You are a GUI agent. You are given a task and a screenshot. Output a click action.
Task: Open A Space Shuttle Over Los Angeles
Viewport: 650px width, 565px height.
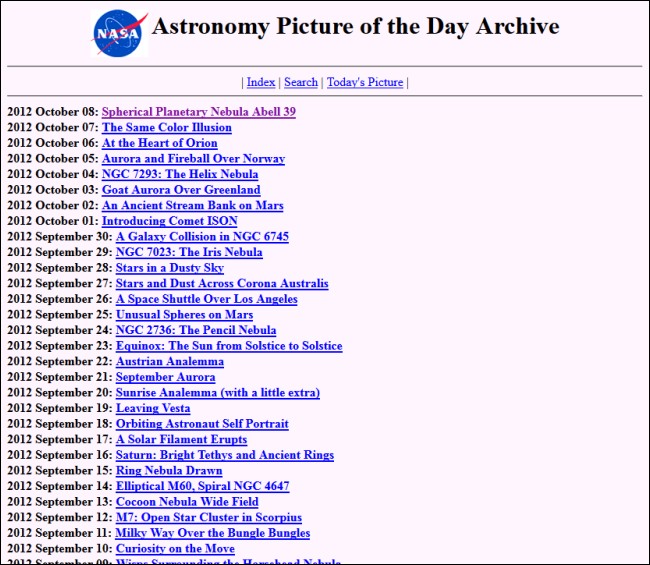[207, 299]
